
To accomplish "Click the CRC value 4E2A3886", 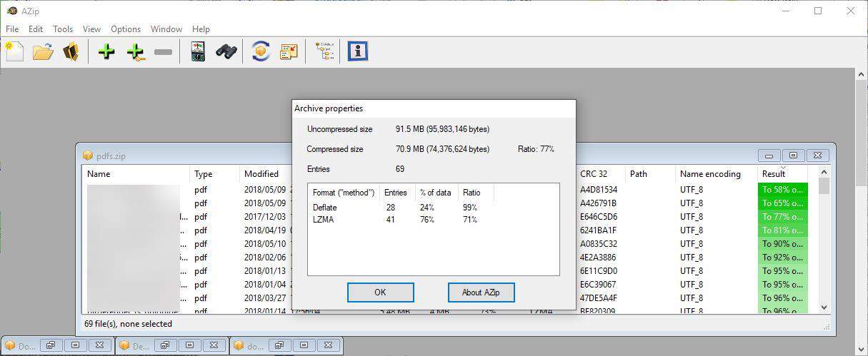I will [599, 258].
